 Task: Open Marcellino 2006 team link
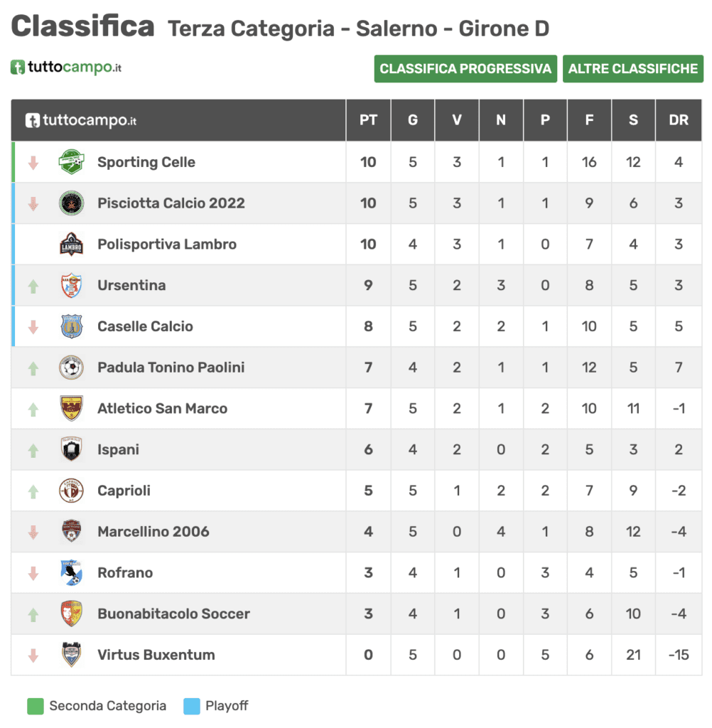click(153, 532)
